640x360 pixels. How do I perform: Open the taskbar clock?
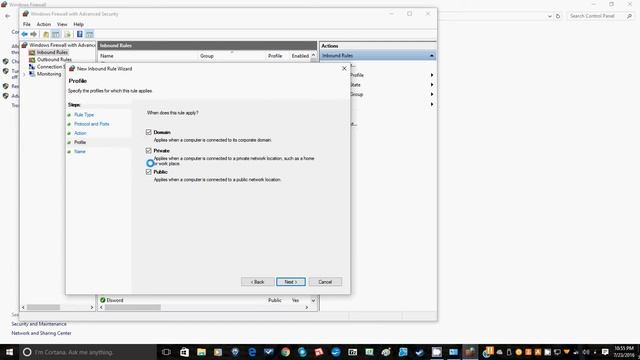pos(624,352)
